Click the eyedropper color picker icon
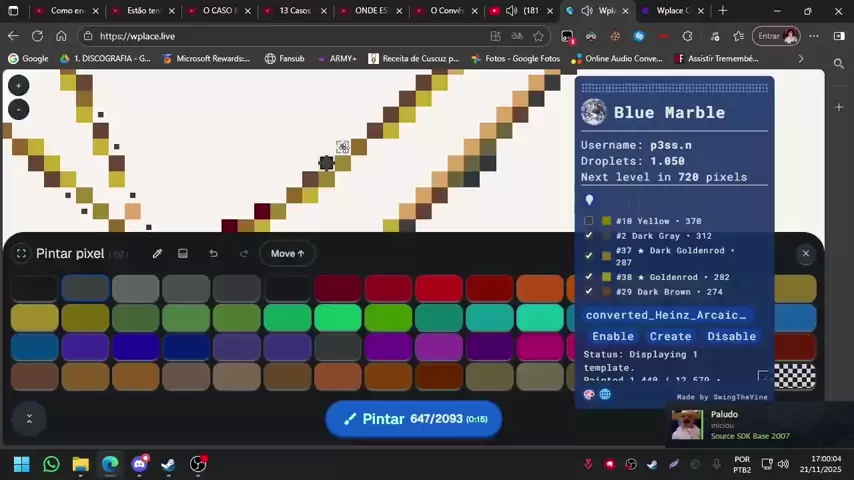Screen dimensions: 854x480 (x=157, y=254)
